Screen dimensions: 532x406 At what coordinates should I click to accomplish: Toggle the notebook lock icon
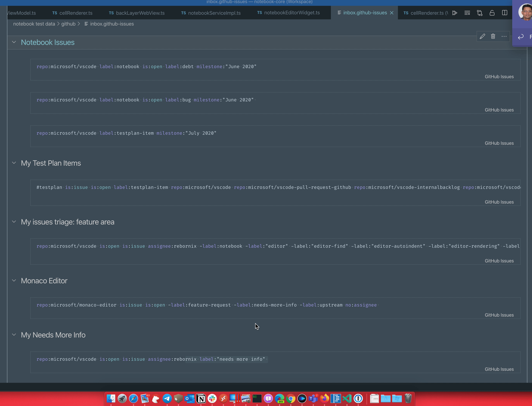[492, 13]
